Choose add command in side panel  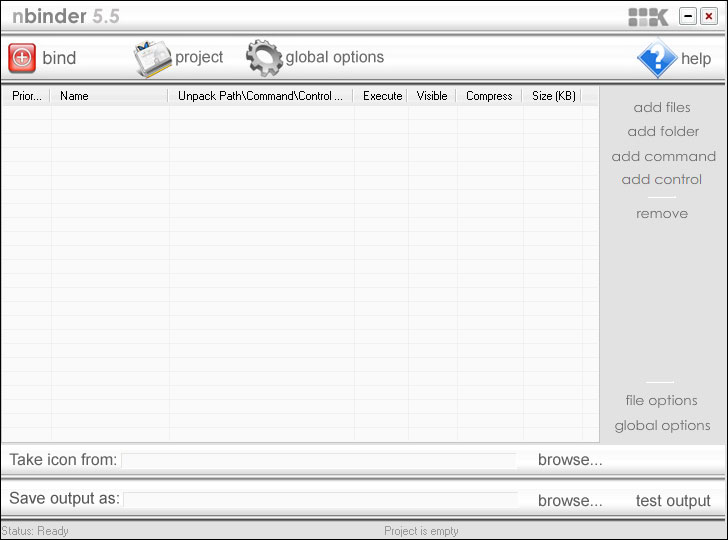(663, 156)
